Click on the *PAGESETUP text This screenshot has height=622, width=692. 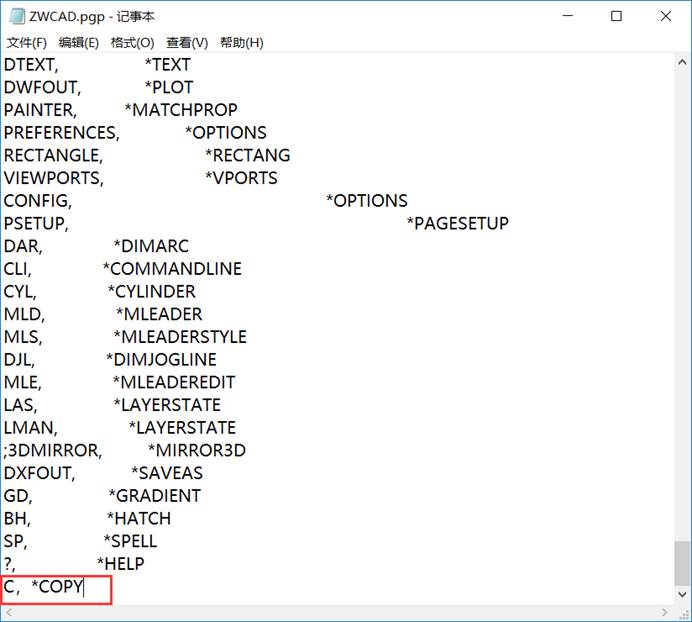point(457,223)
